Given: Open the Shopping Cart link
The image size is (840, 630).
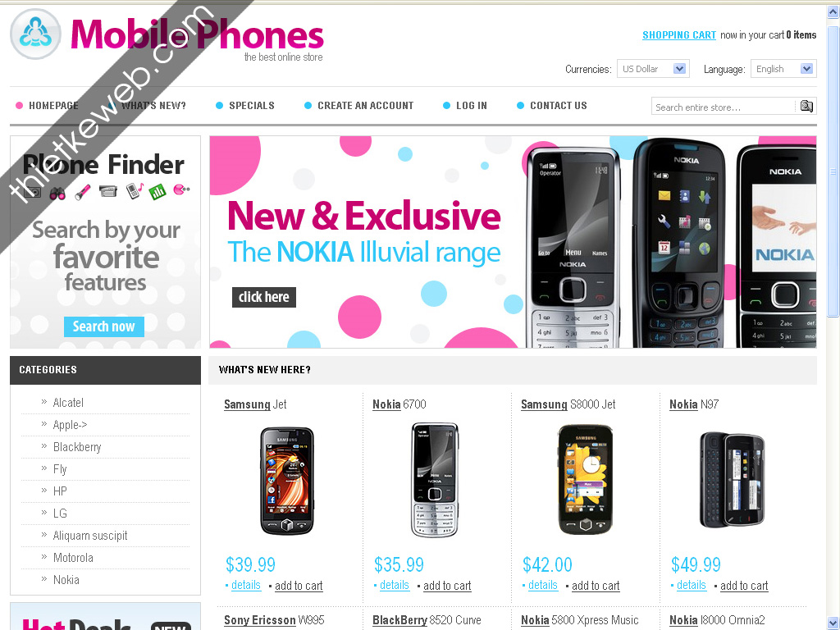Looking at the screenshot, I should click(678, 34).
